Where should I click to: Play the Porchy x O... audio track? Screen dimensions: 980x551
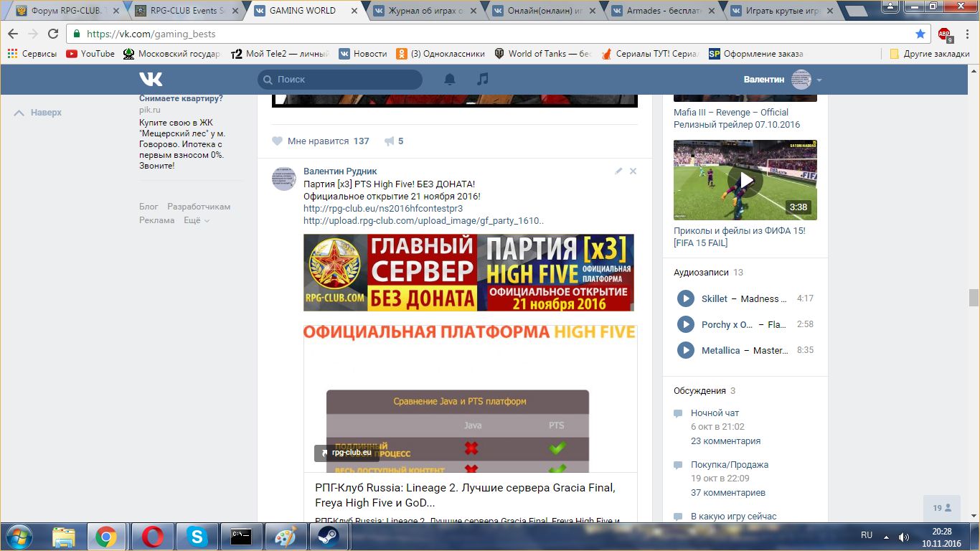pyautogui.click(x=686, y=324)
